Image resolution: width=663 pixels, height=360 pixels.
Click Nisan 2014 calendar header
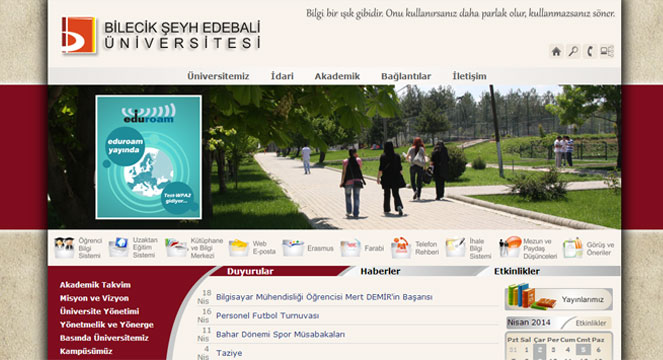(x=529, y=322)
